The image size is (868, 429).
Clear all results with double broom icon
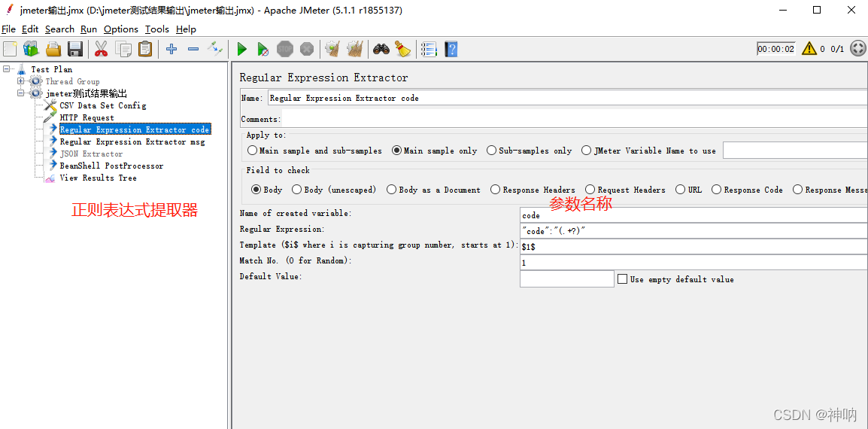[355, 50]
